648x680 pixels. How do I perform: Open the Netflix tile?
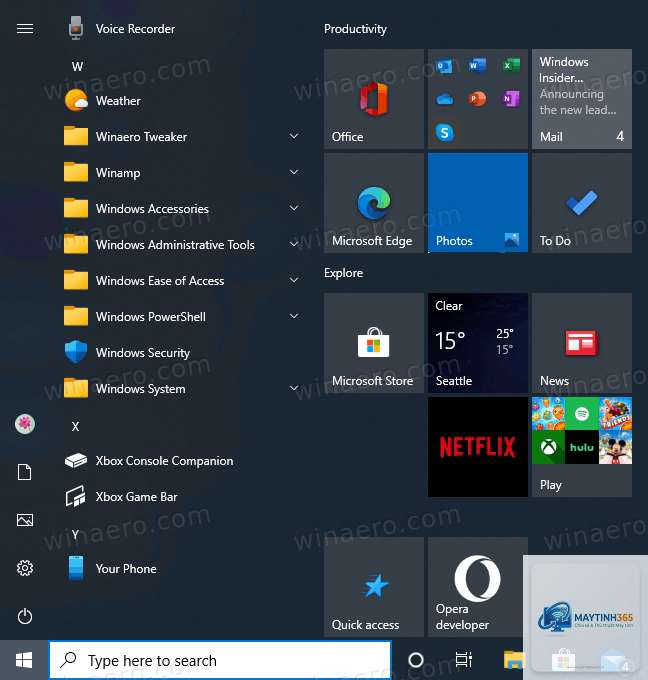coord(478,447)
